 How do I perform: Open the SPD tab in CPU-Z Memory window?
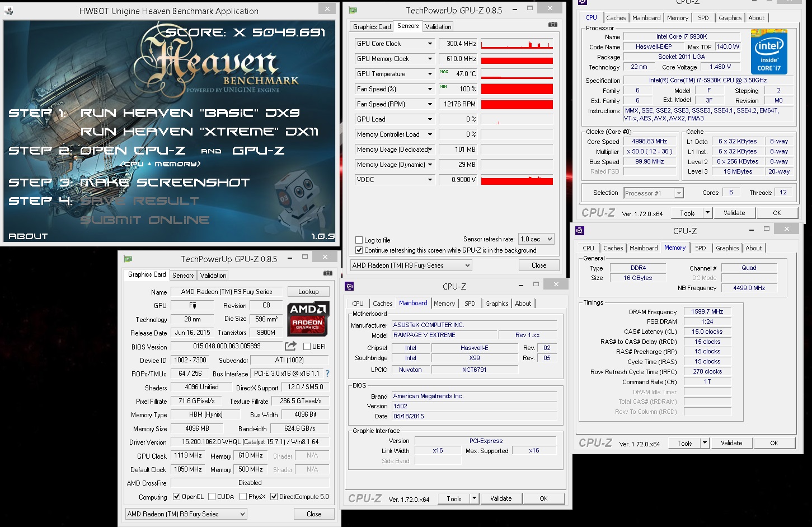(x=701, y=248)
